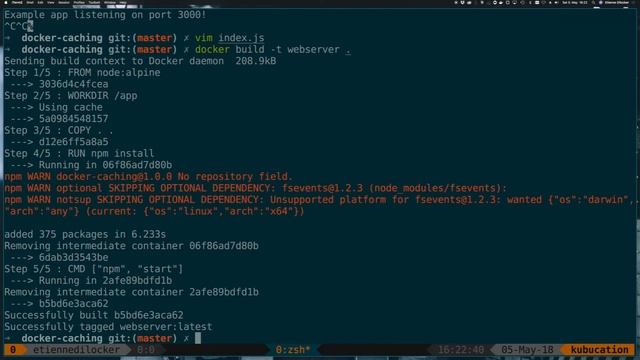Click 'Step 4/5 : RUN npm install' line
This screenshot has height=360, width=640.
click(x=79, y=153)
